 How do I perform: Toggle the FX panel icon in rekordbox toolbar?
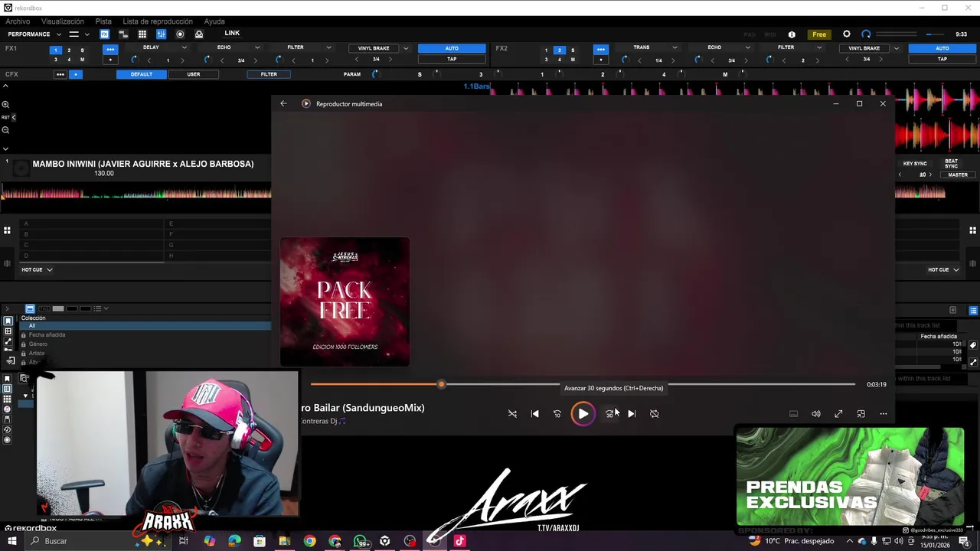pyautogui.click(x=104, y=34)
